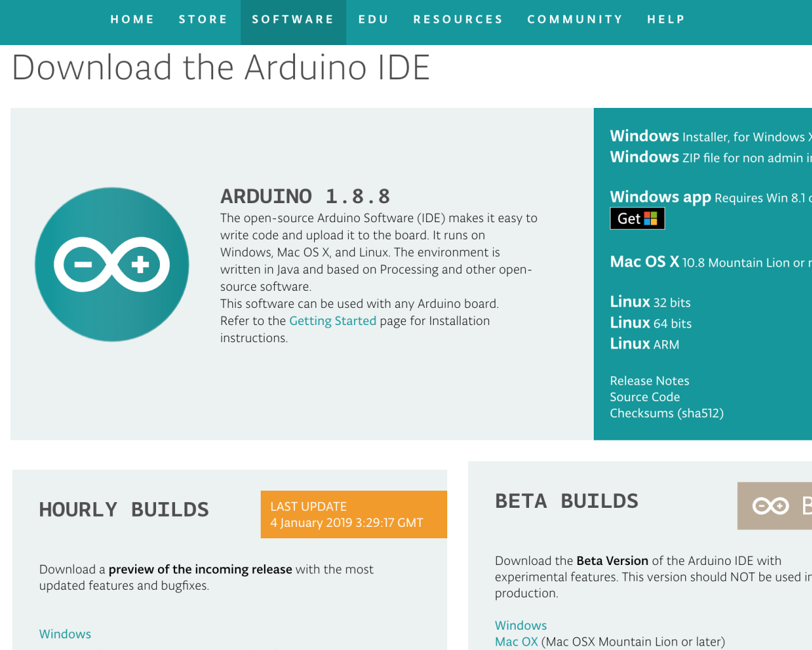
Task: Open the EDU navigation item
Action: [373, 20]
